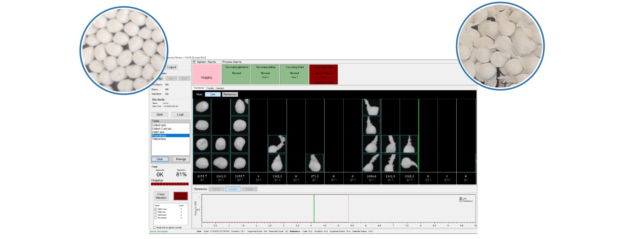Open the red Too many Tails alarm
Screen dimensions: 644x239
(x=323, y=74)
